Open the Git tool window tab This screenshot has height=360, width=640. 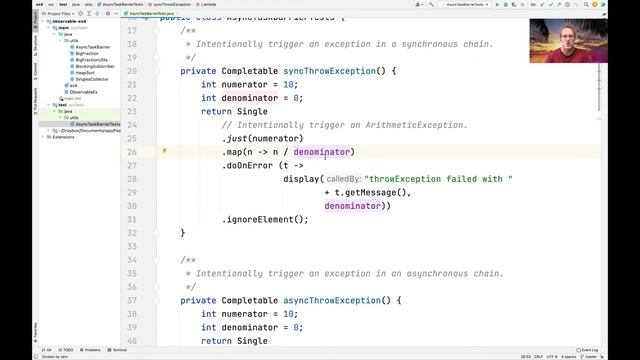click(47, 350)
